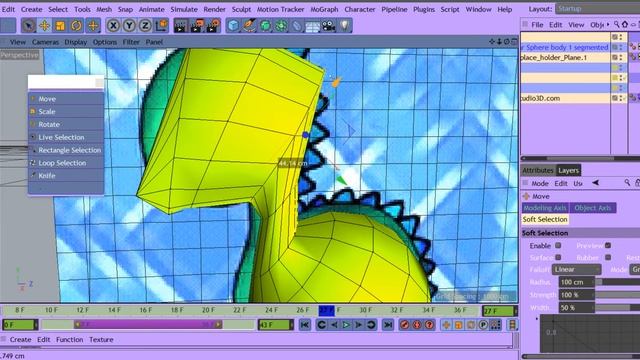Select place_holder_Plane.1 in object manager
This screenshot has height=360, width=640.
(x=554, y=58)
